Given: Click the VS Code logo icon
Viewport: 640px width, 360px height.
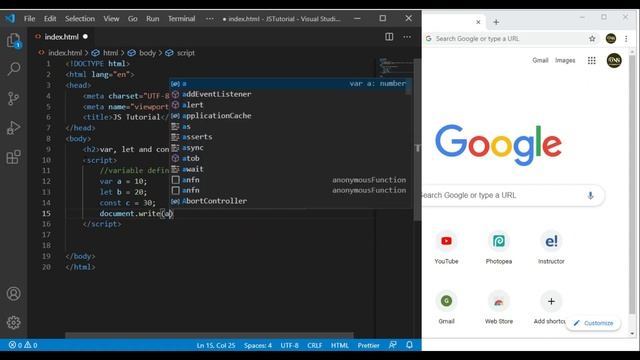Looking at the screenshot, I should click(x=10, y=18).
